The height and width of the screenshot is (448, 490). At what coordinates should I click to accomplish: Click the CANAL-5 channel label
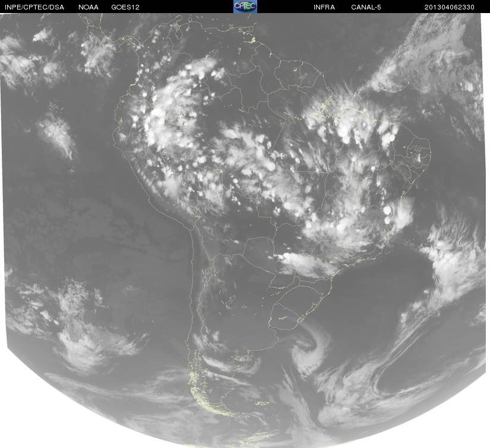366,7
